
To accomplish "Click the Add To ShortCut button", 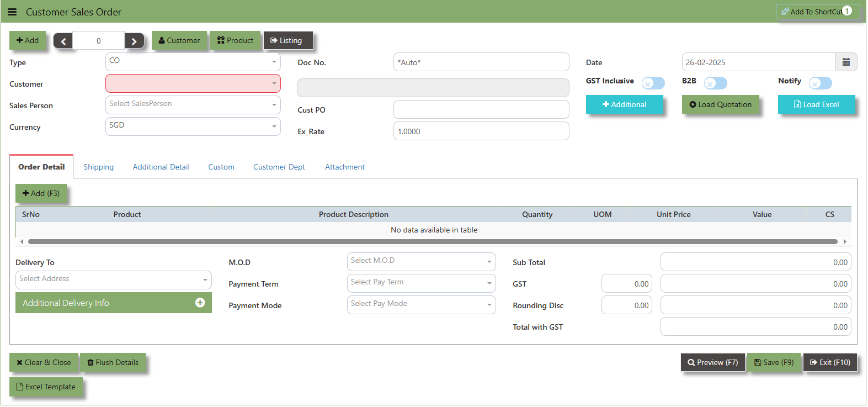I will tap(817, 12).
